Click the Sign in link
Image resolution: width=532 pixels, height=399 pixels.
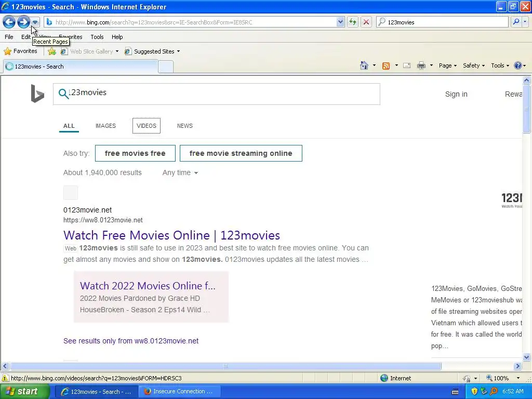(x=456, y=94)
